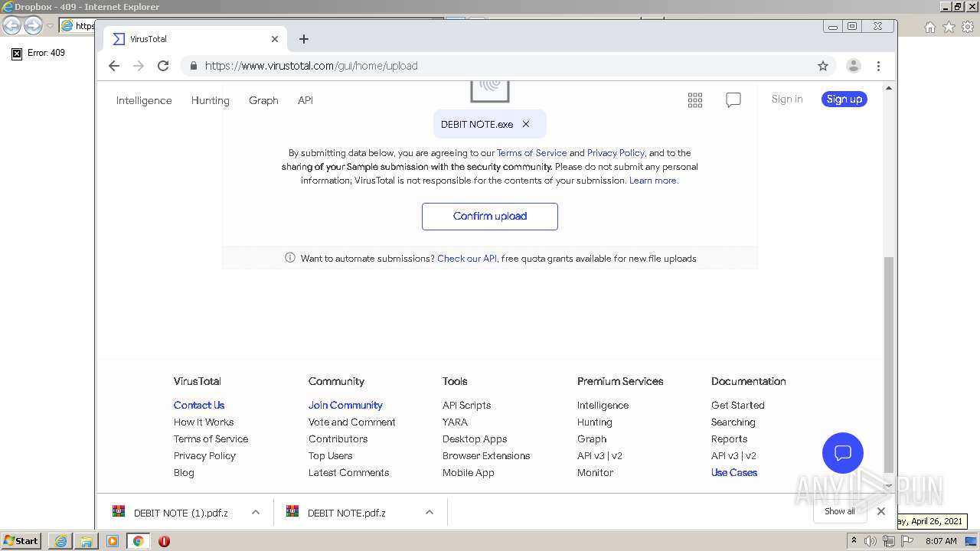Click Show all downloads

(840, 511)
